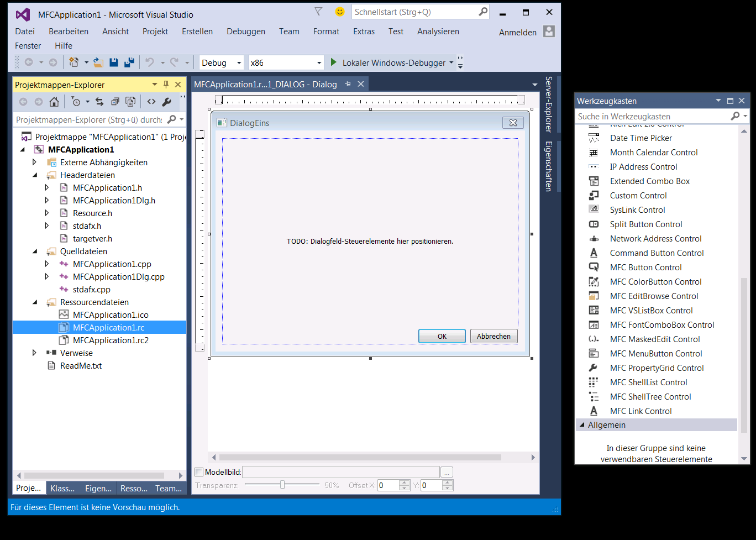Click search magnifier in Werkzeugkasten
The width and height of the screenshot is (756, 540).
tap(735, 116)
